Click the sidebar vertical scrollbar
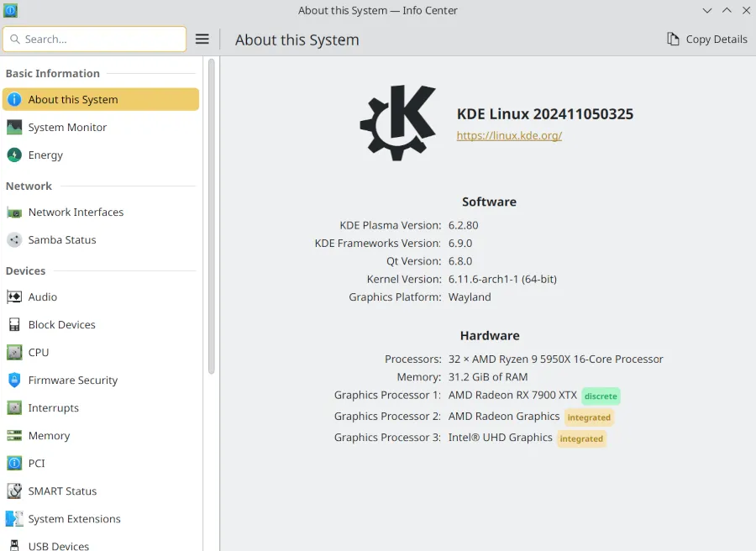This screenshot has height=551, width=756. coord(211,216)
